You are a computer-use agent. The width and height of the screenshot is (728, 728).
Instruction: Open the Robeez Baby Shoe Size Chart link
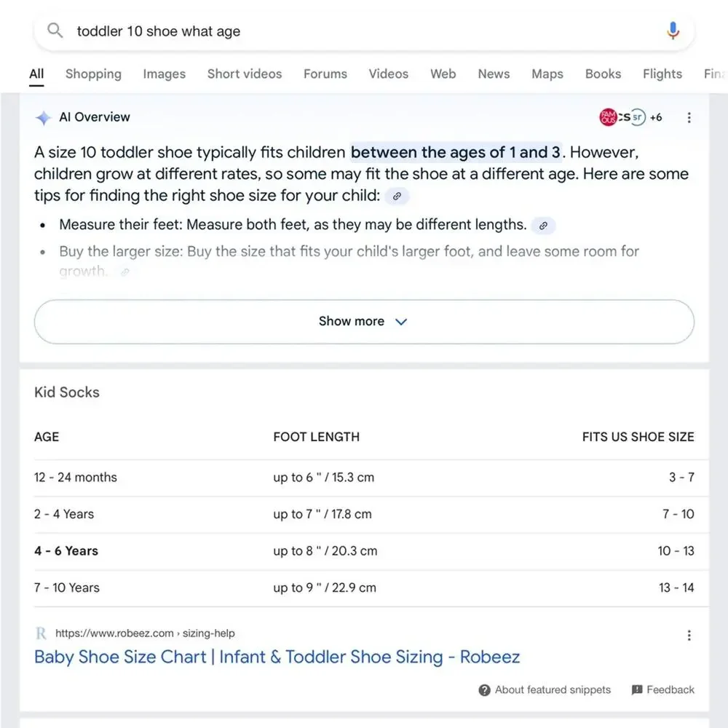click(x=277, y=657)
